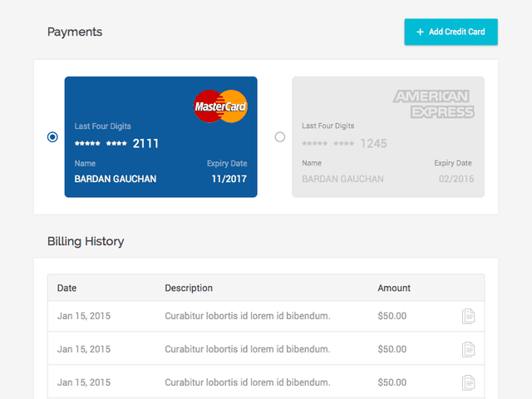Click the second row's $50.00 amount
Viewport: 532px width, 399px height.
pos(392,349)
